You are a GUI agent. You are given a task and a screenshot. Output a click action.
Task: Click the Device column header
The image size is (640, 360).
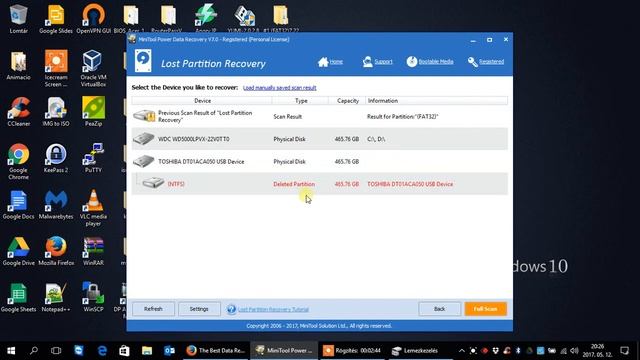click(202, 100)
